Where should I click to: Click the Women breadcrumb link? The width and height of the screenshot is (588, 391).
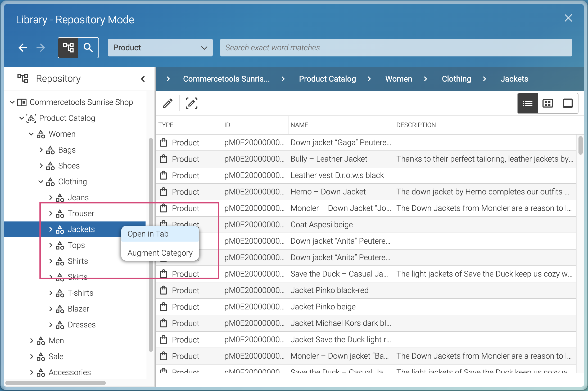coord(399,79)
